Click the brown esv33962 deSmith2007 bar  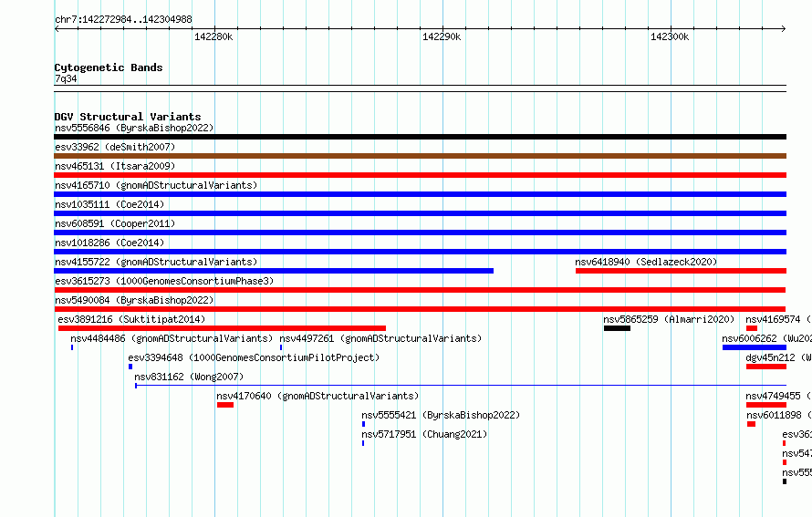point(420,156)
